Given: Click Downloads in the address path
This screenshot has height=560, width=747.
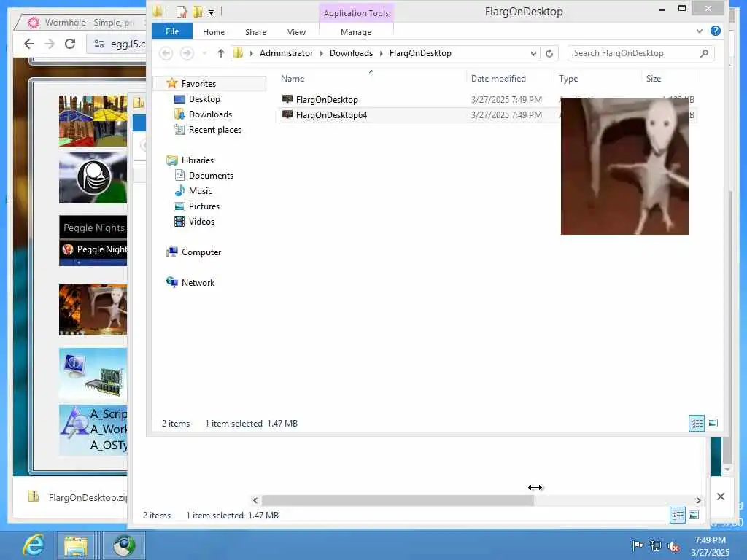Looking at the screenshot, I should (x=351, y=53).
